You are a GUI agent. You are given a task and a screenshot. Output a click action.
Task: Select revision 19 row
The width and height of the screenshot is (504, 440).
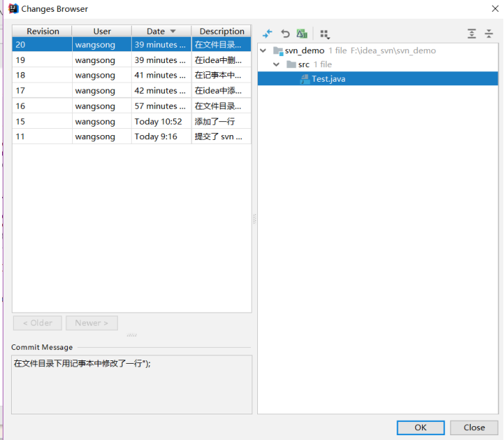(132, 60)
